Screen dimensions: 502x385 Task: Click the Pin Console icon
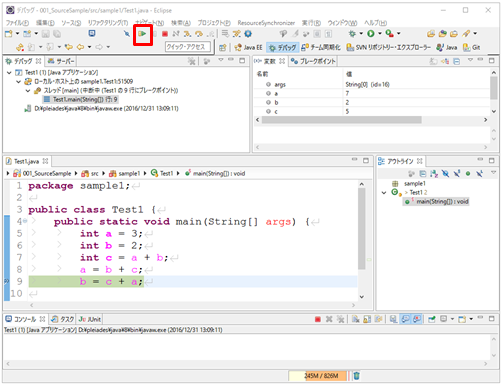(x=432, y=319)
